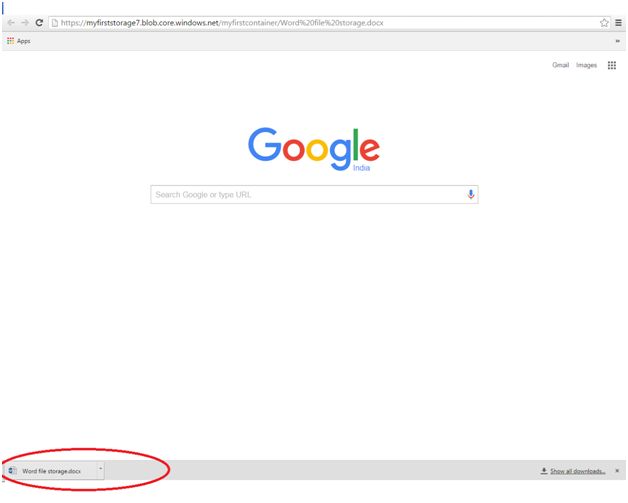Click the browser back arrow
The image size is (628, 503).
tap(11, 23)
